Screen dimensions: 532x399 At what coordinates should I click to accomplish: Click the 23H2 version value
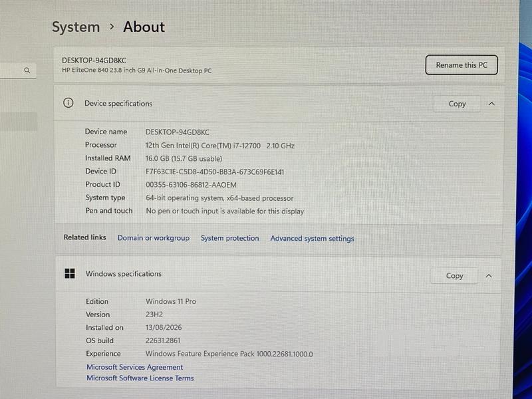(x=154, y=315)
